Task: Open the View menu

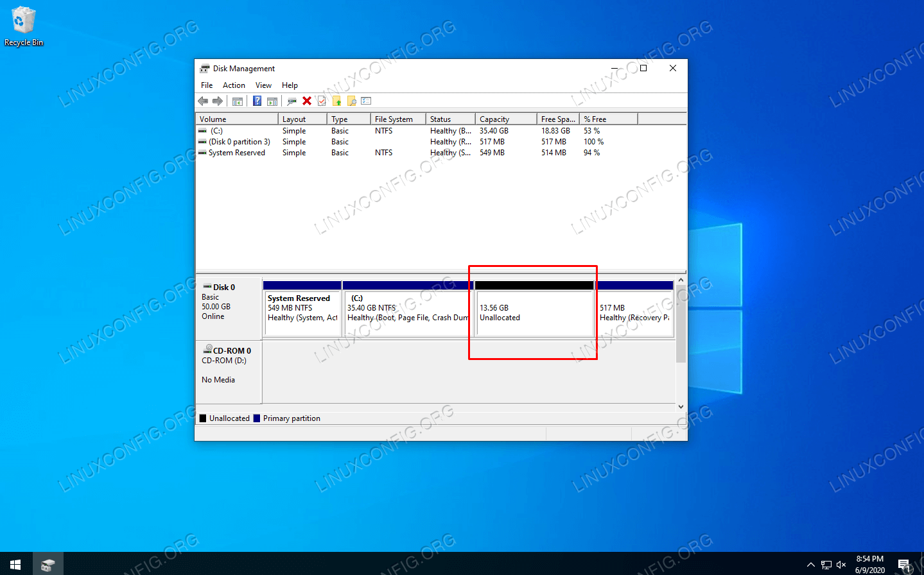Action: pos(263,85)
